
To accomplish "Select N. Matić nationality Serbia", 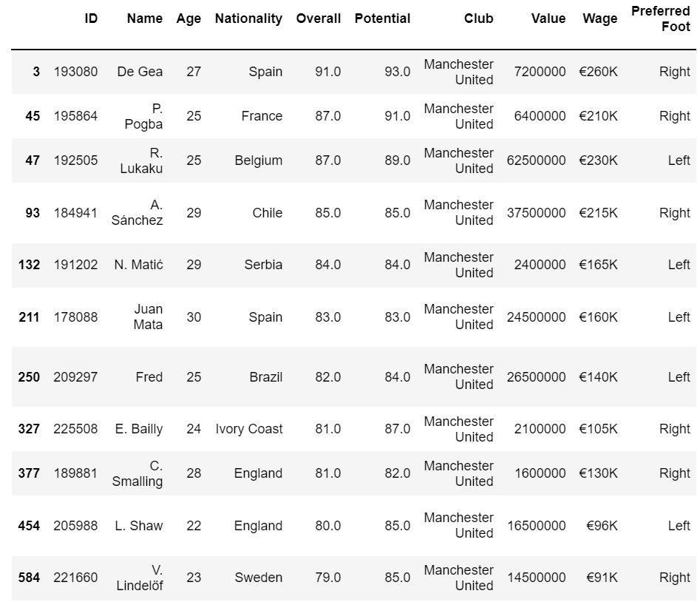I will [x=263, y=265].
